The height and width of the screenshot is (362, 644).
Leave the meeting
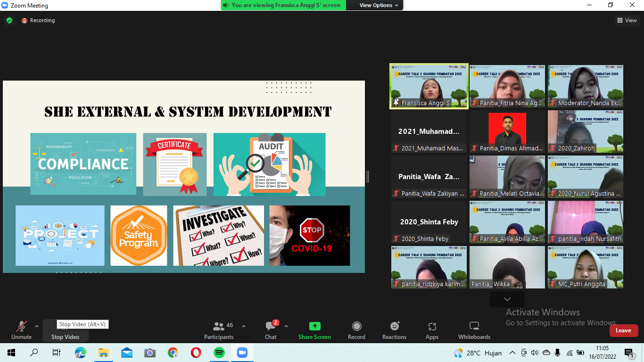pos(623,330)
